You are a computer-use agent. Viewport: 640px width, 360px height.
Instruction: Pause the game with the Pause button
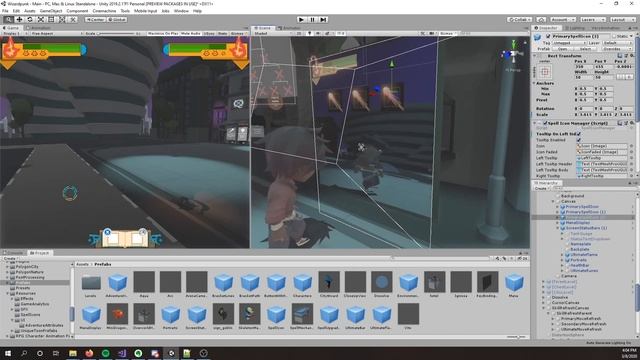coord(312,19)
